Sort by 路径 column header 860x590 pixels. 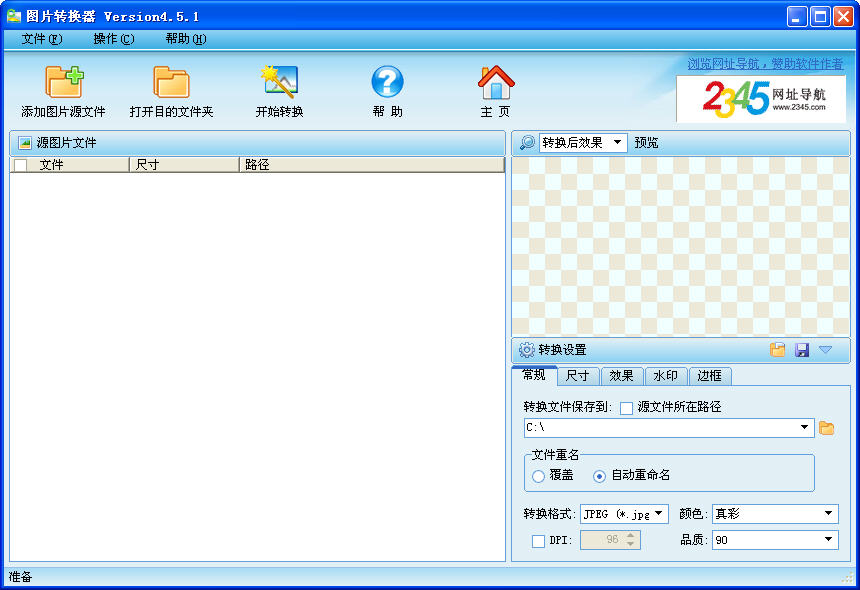pyautogui.click(x=372, y=164)
